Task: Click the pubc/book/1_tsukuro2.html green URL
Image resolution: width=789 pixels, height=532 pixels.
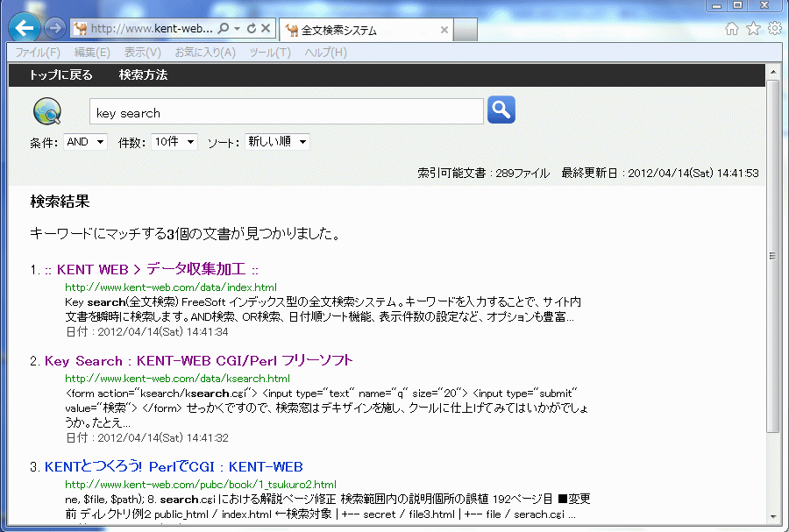Action: point(200,485)
